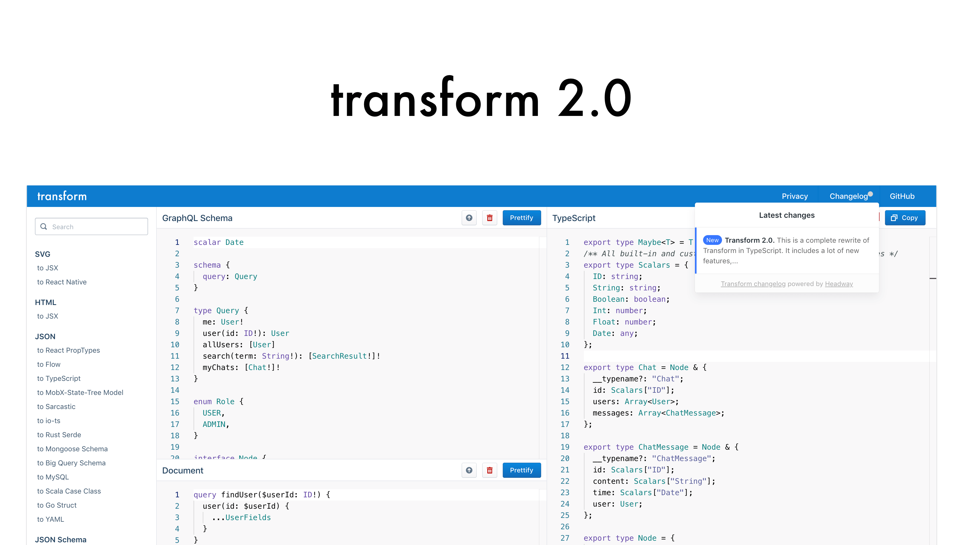Viewport: 980px width, 545px height.
Task: Click the Prettify button in GraphQL Schema panel
Action: tap(521, 218)
